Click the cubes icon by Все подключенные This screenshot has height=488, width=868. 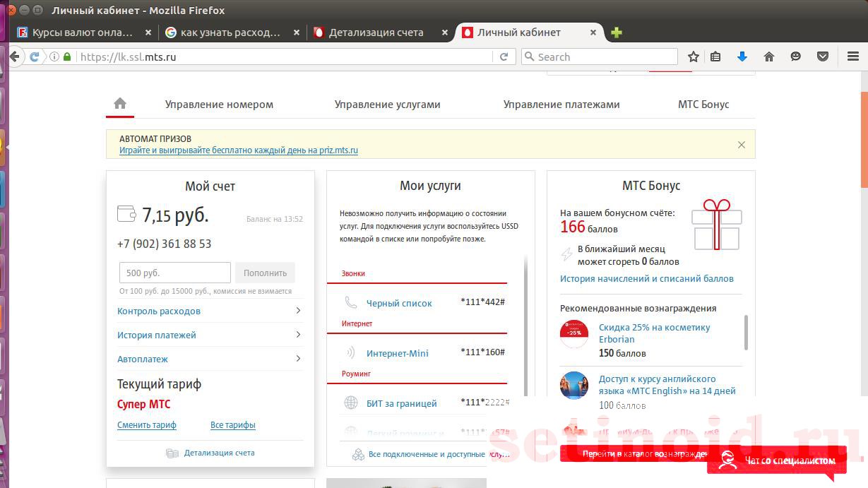[358, 454]
